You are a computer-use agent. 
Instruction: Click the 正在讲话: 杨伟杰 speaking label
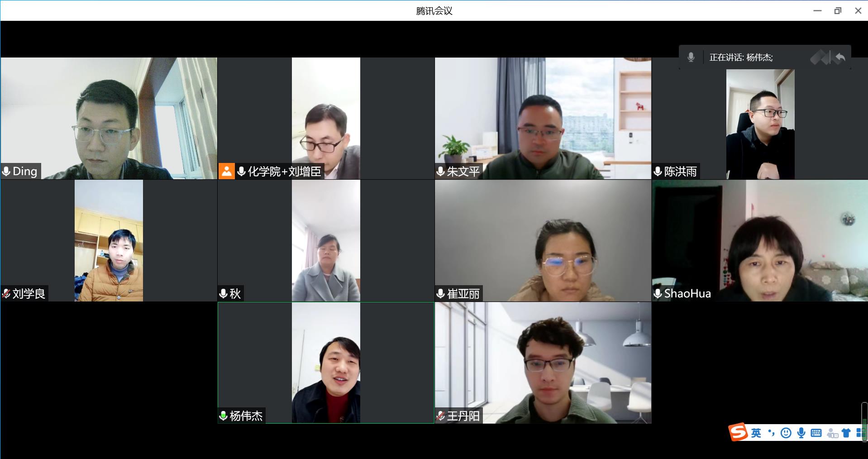pos(741,57)
